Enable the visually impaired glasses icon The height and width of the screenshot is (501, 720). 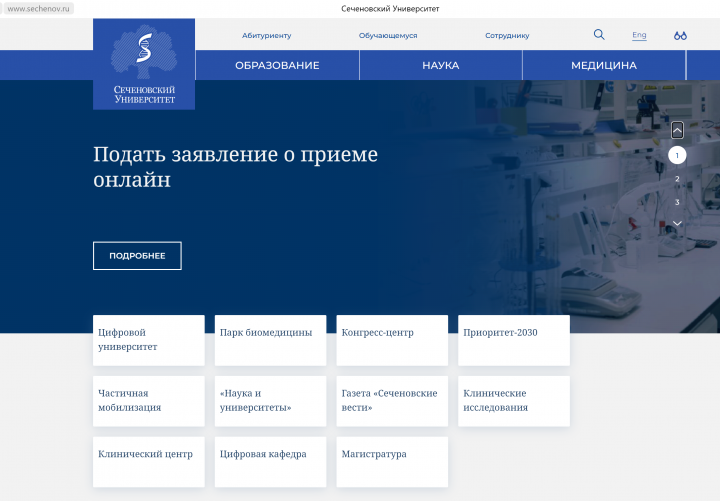point(680,35)
